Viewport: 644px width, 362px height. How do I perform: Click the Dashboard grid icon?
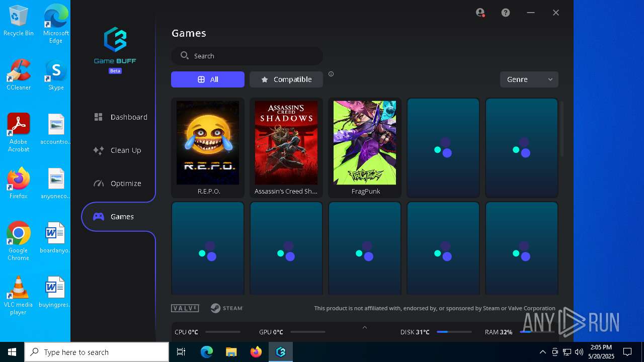click(x=99, y=117)
